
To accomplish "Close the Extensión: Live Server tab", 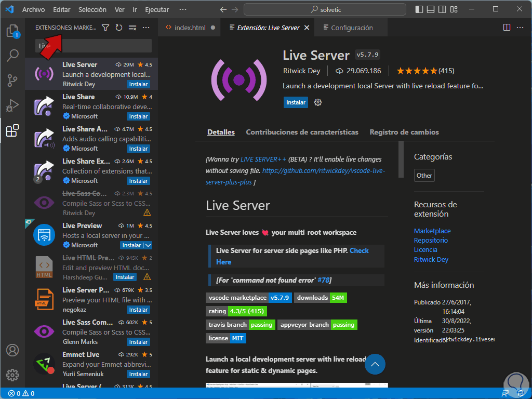I will (x=307, y=28).
